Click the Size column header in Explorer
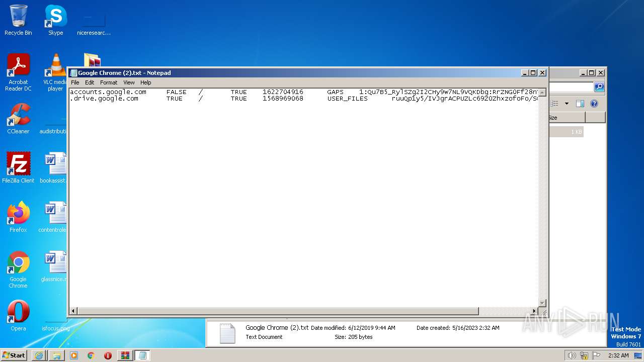This screenshot has height=362, width=644. [x=567, y=118]
